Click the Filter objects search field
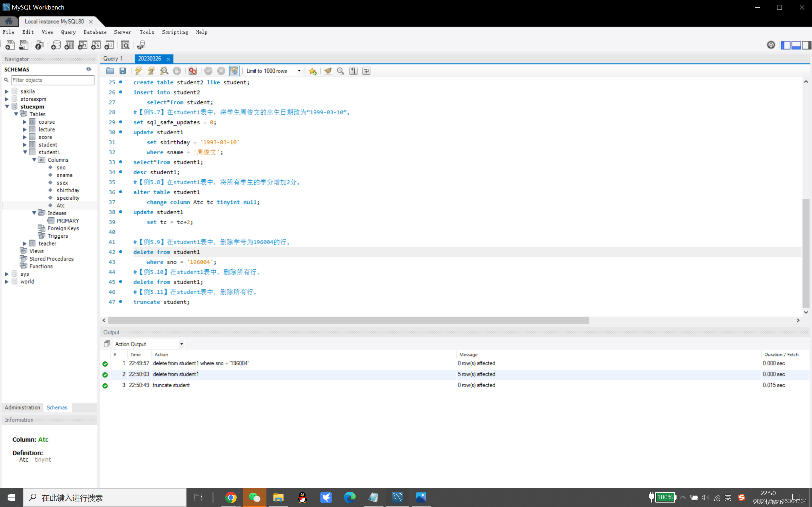Image resolution: width=812 pixels, height=507 pixels. [x=53, y=80]
